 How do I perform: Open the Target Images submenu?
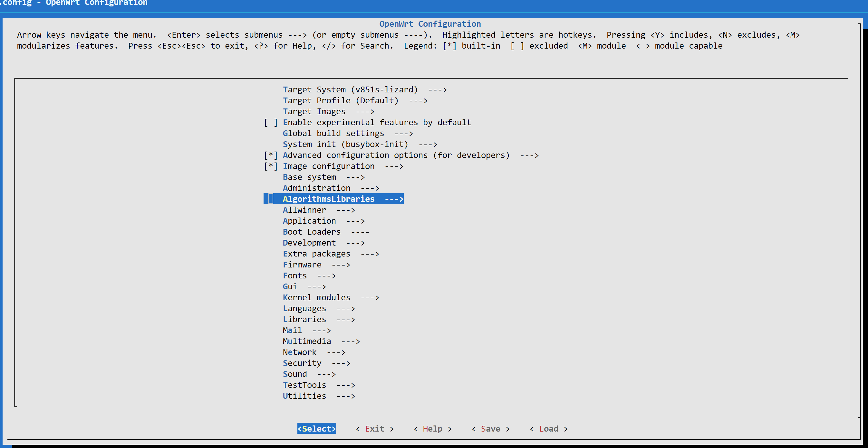point(314,111)
